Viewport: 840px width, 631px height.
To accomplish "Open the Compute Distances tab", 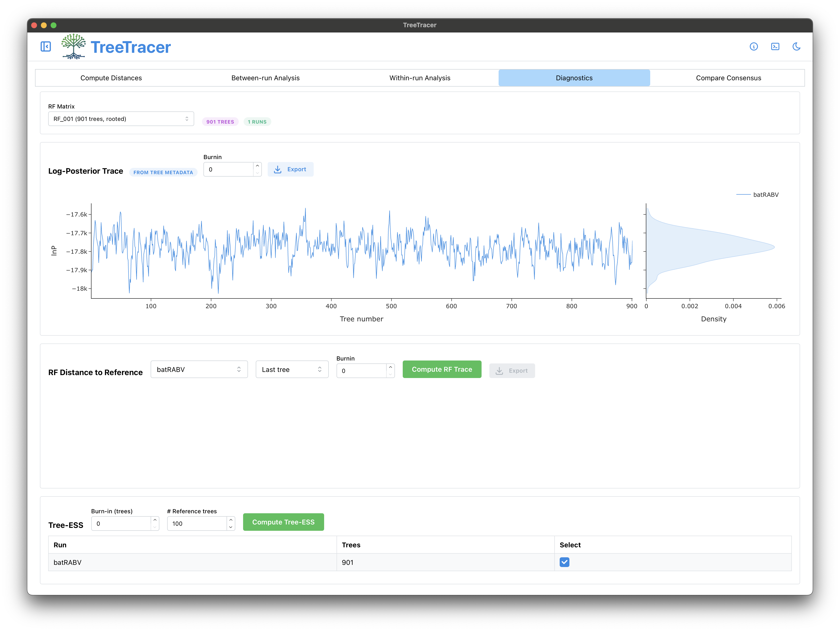I will (111, 78).
